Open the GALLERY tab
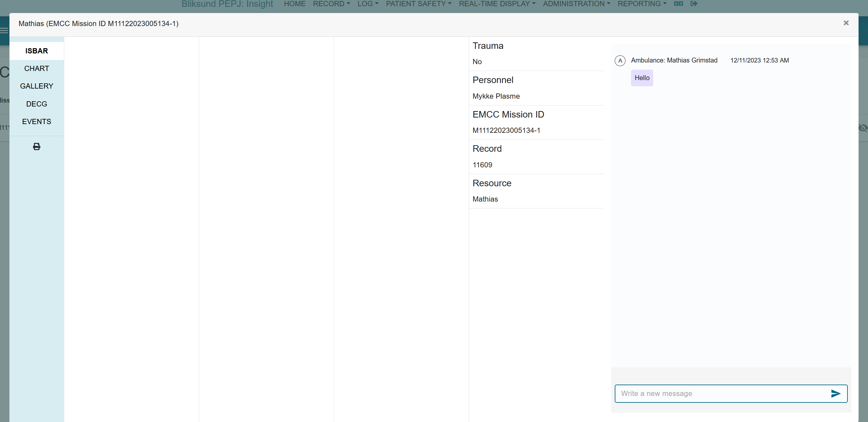This screenshot has width=868, height=422. [x=37, y=86]
